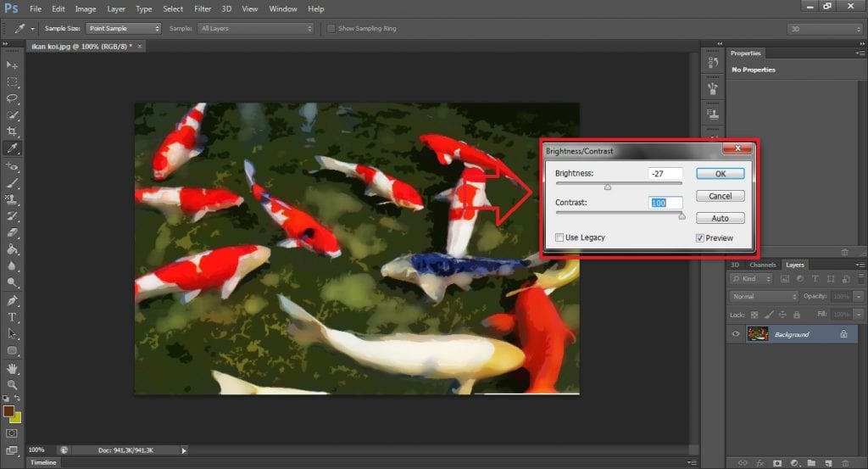Select the Lasso tool
The height and width of the screenshot is (469, 868).
[x=12, y=98]
